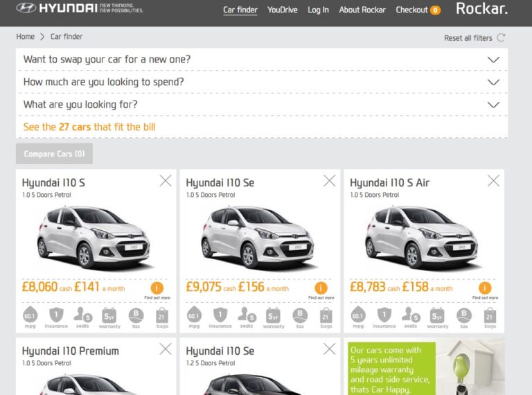
Task: Click the Hyundai I10 Premium title
Action: click(71, 351)
